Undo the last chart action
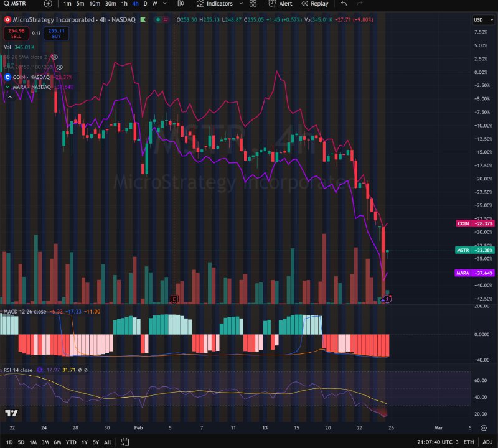Screen dimensions: 498x448 (344, 4)
